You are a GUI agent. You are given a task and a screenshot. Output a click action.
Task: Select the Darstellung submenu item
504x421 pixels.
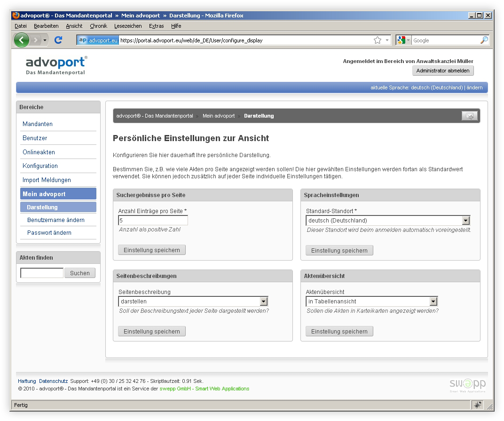point(58,207)
